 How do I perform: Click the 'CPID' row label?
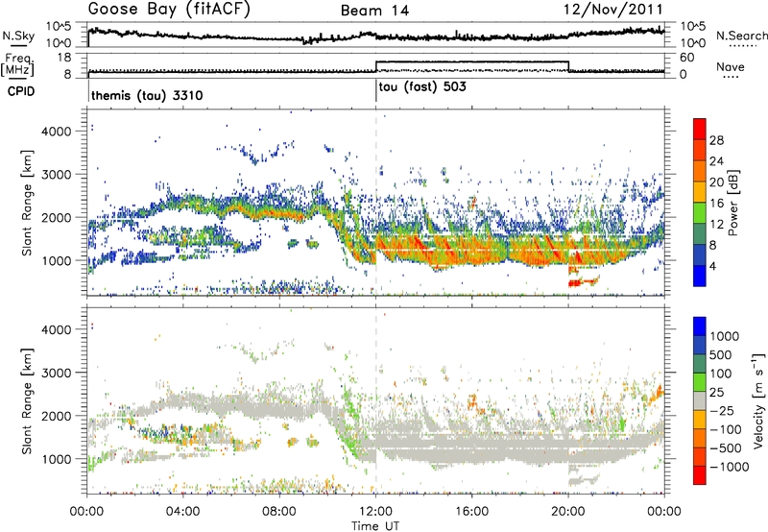pos(21,91)
